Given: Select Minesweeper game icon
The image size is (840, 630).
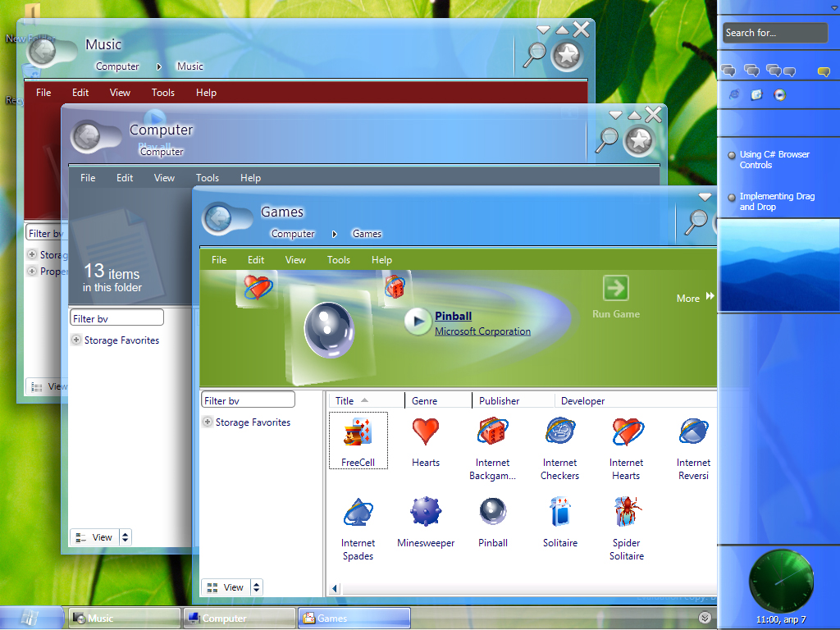Looking at the screenshot, I should click(x=426, y=512).
